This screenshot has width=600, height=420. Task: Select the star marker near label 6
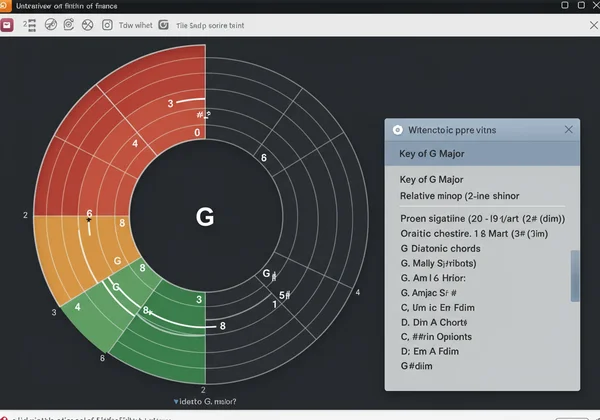(x=89, y=220)
